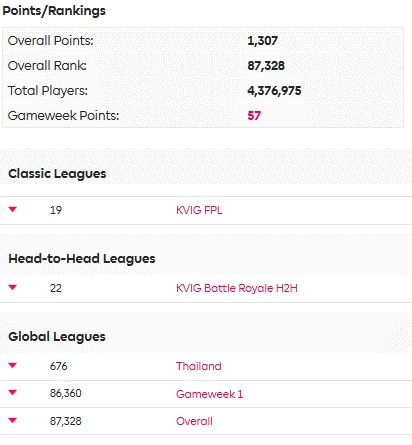Open the Overall global league
Viewport: 412px width, 445px height.
(x=194, y=421)
